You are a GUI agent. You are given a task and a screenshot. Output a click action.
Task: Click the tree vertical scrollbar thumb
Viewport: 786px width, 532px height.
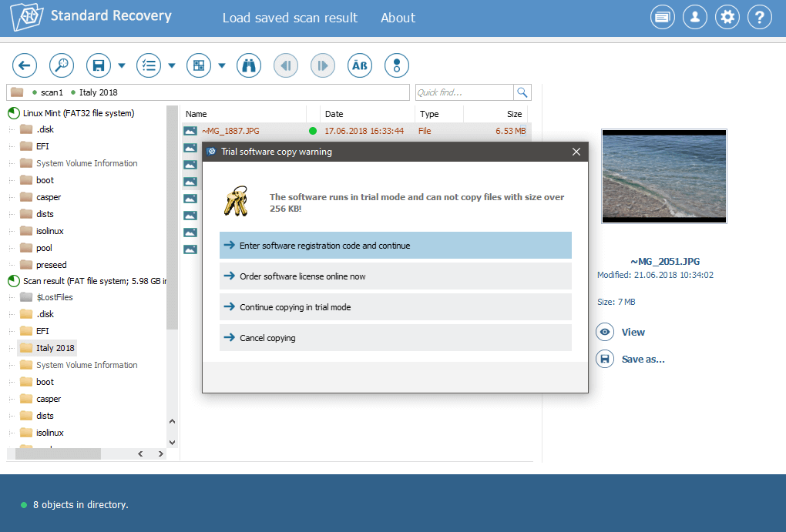point(173,217)
